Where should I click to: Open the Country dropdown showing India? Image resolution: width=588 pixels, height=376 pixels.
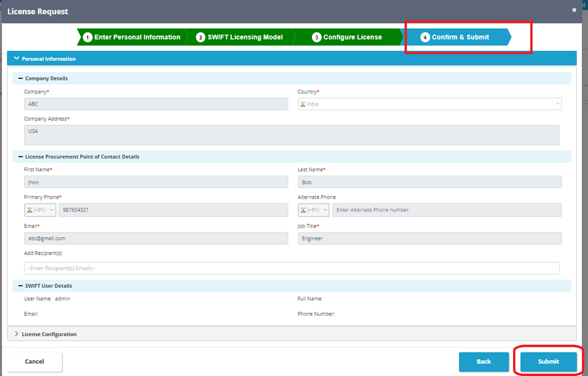(430, 104)
